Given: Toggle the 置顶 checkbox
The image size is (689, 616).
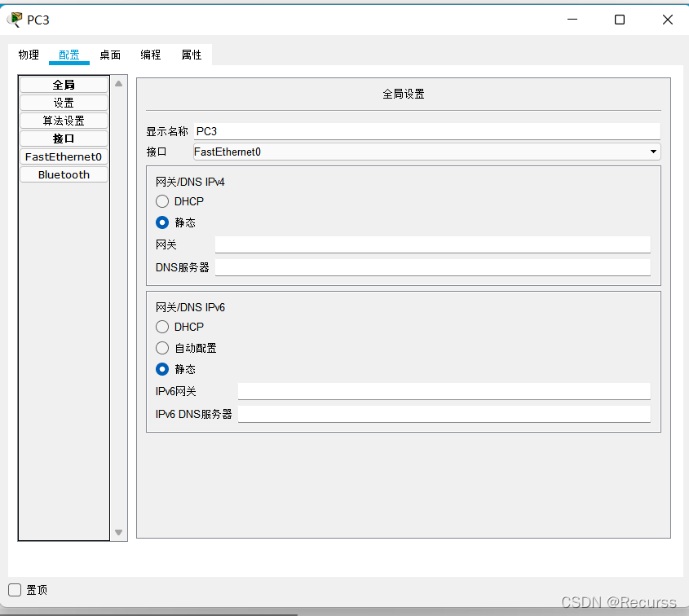Looking at the screenshot, I should [15, 590].
